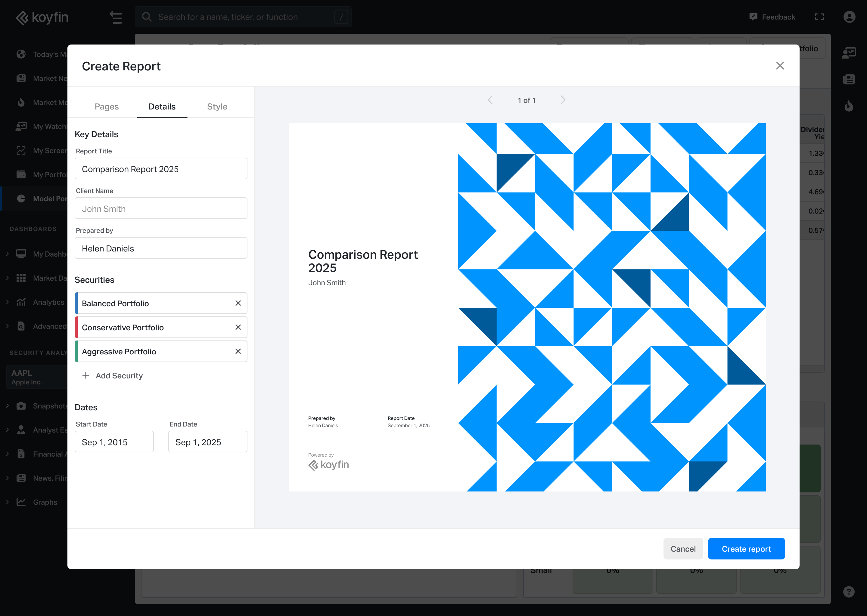
Task: Close the Create Report dialog
Action: pos(780,66)
